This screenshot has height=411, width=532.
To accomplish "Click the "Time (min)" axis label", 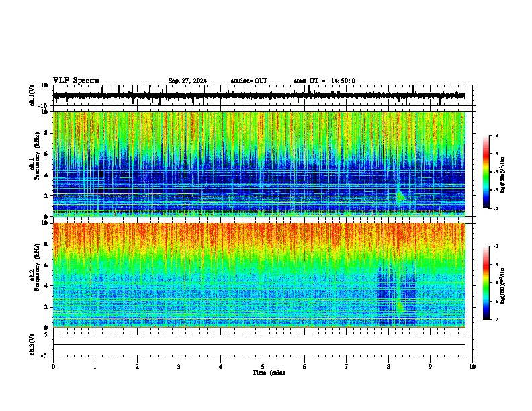I will click(x=269, y=373).
